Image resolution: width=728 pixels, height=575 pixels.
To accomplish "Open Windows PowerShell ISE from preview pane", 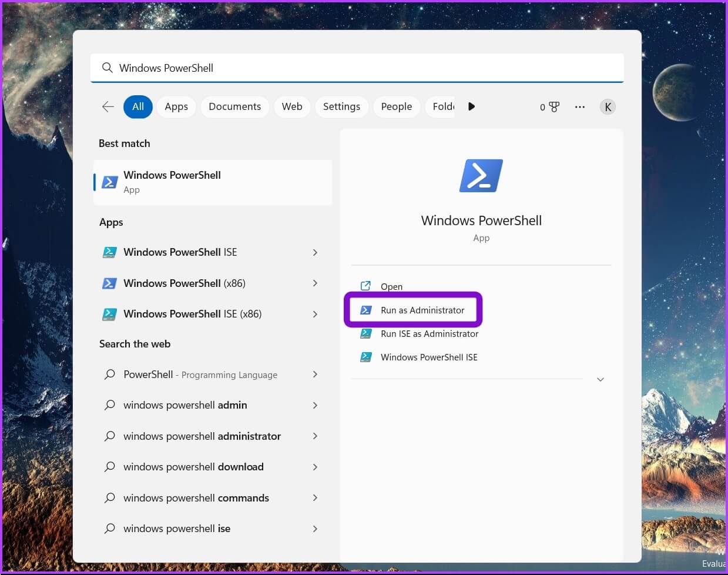I will coord(429,357).
